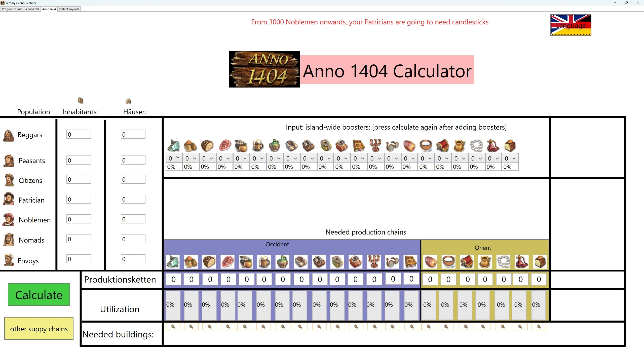Click the red candlesticks hint text
This screenshot has height=350, width=644.
pos(370,22)
